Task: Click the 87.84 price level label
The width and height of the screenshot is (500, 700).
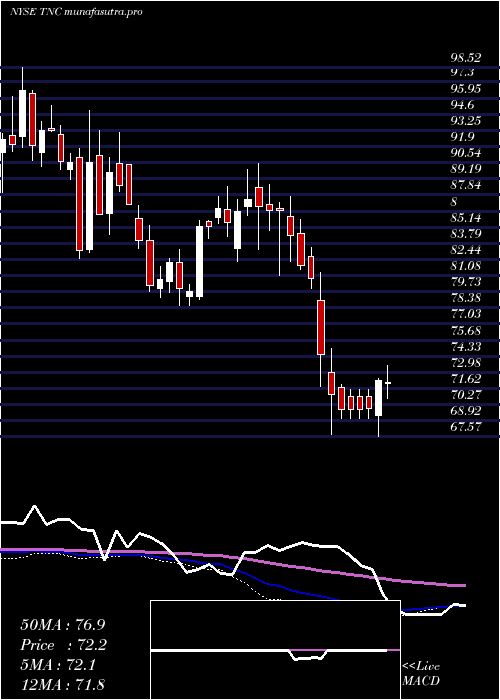Action: [466, 185]
